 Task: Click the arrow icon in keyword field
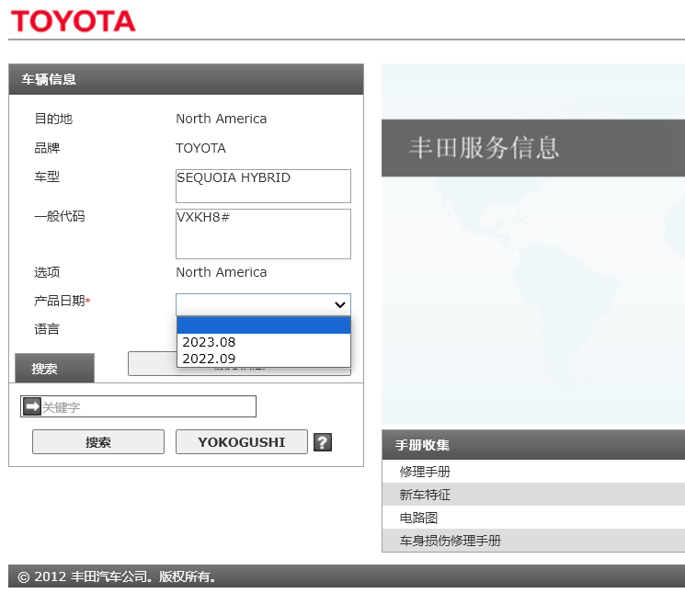[x=32, y=406]
